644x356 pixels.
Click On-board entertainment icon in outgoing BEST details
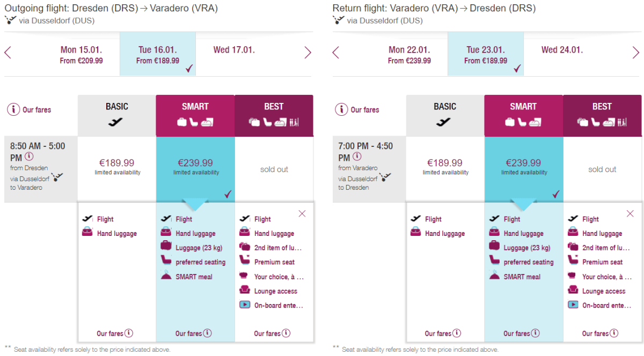[245, 305]
